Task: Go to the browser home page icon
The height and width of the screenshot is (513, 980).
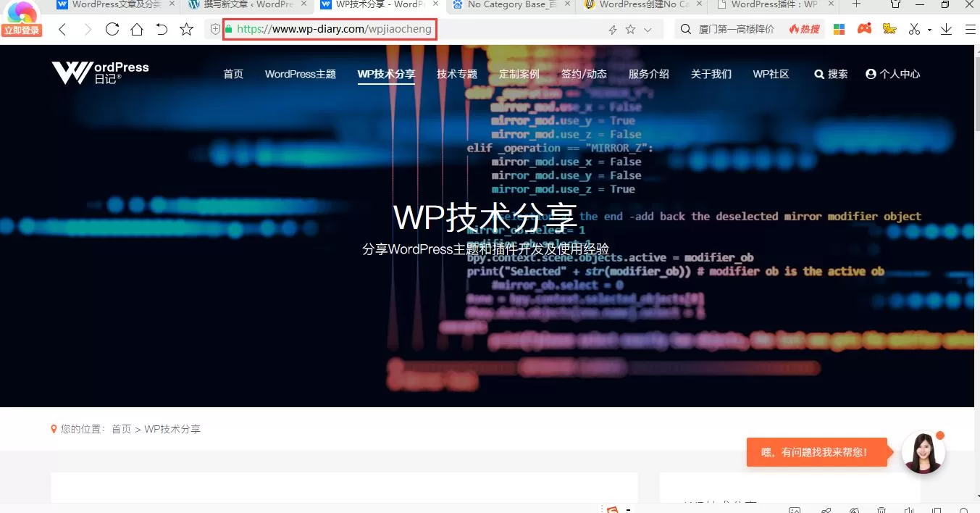Action: (137, 30)
